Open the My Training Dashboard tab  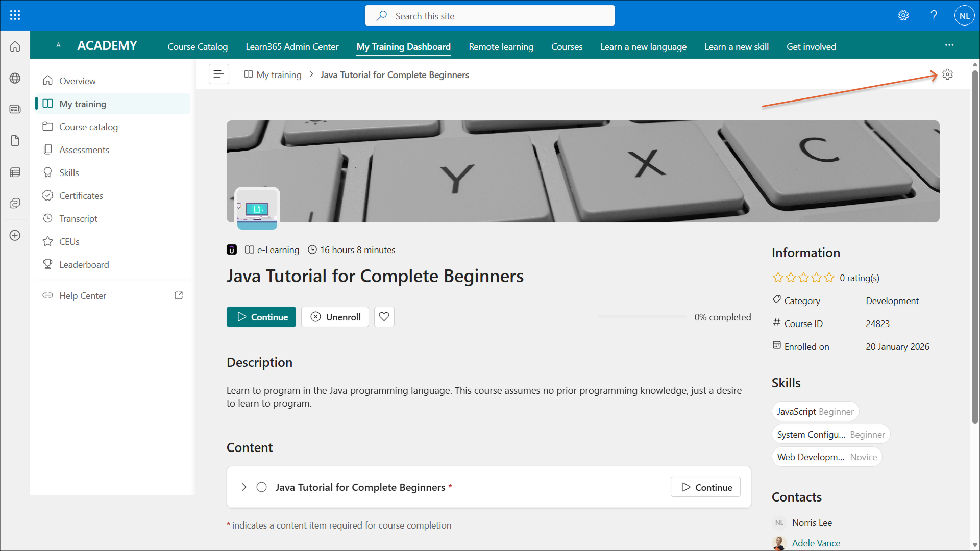[x=403, y=46]
